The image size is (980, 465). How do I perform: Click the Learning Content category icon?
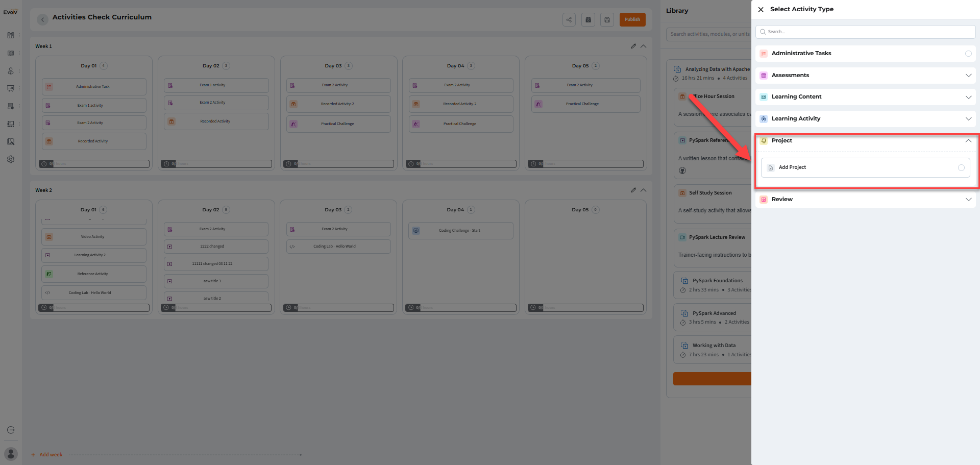[x=764, y=97]
